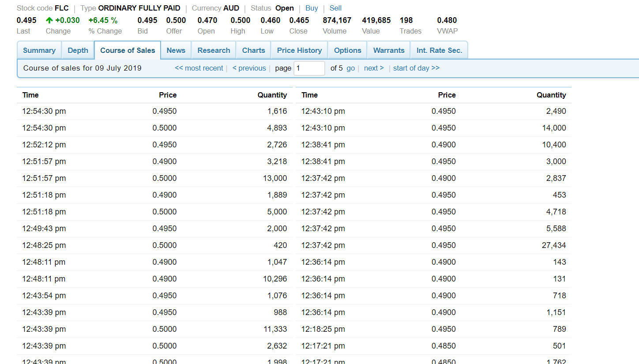
Task: Go to the Research tab
Action: 214,50
